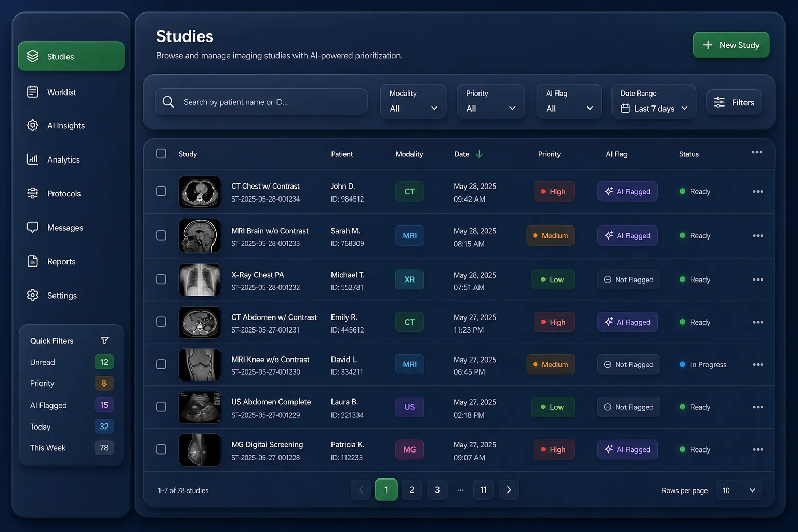798x532 pixels.
Task: Open the AI Flag filter dropdown
Action: tap(569, 102)
